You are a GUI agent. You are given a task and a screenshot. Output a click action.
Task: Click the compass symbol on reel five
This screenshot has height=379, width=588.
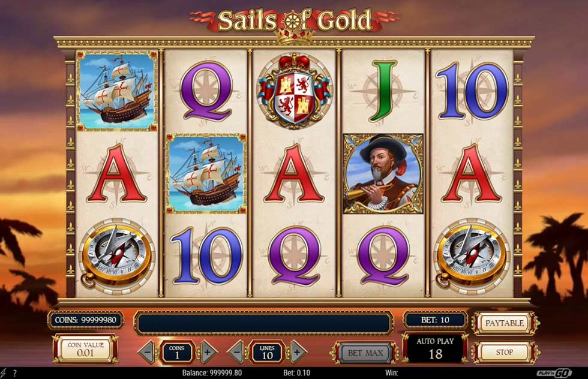pos(472,256)
